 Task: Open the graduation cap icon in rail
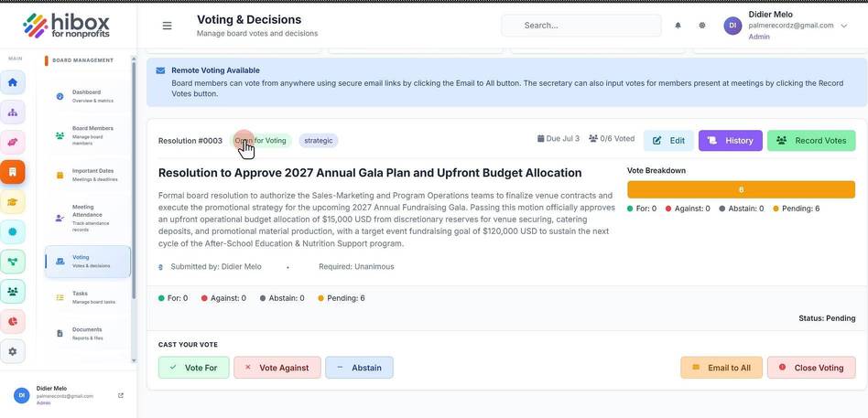click(12, 202)
